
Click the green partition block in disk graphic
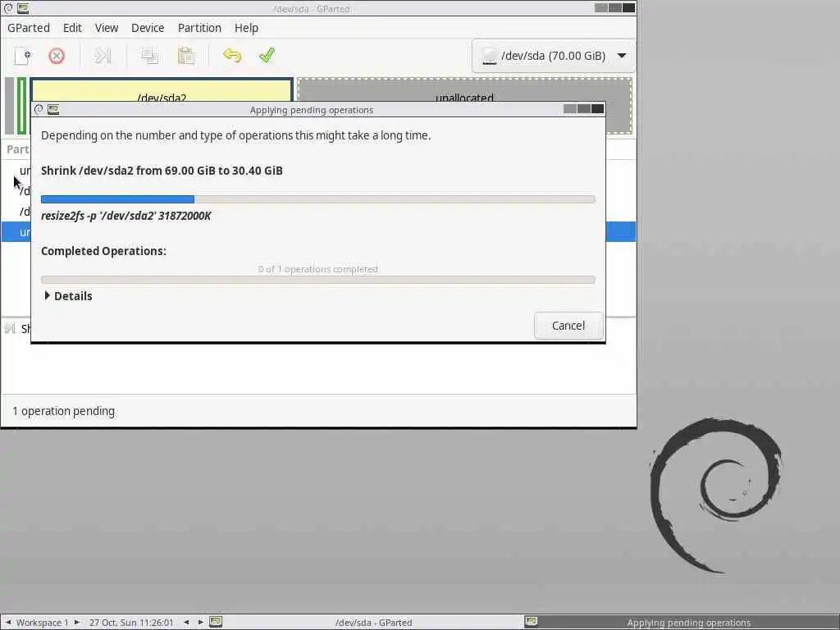[21, 106]
